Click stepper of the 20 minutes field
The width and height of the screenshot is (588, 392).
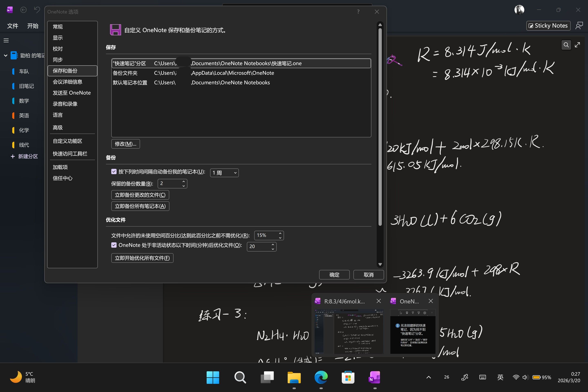coord(273,246)
